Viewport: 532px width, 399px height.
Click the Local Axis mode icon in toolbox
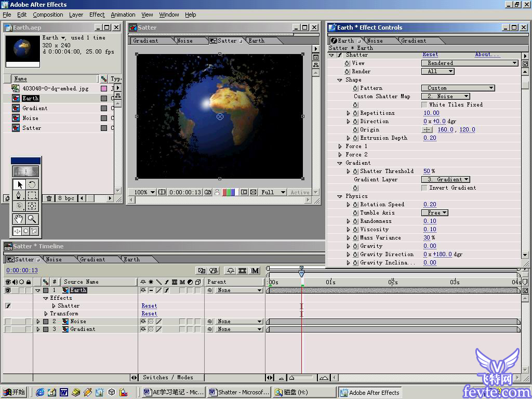(17, 231)
